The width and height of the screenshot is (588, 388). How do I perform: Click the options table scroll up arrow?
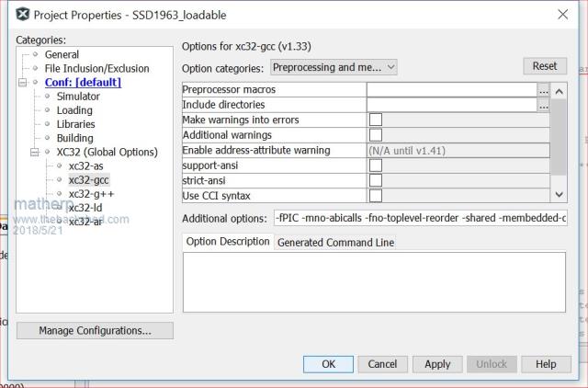point(559,91)
